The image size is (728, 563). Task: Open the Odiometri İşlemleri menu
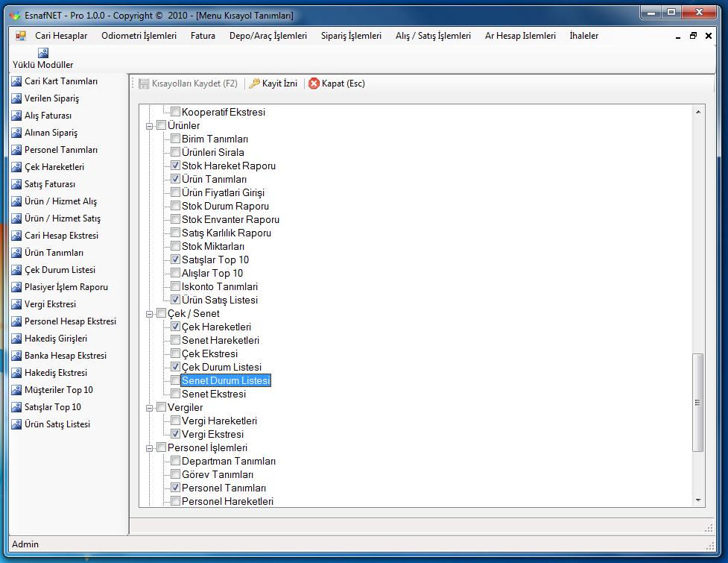(139, 36)
